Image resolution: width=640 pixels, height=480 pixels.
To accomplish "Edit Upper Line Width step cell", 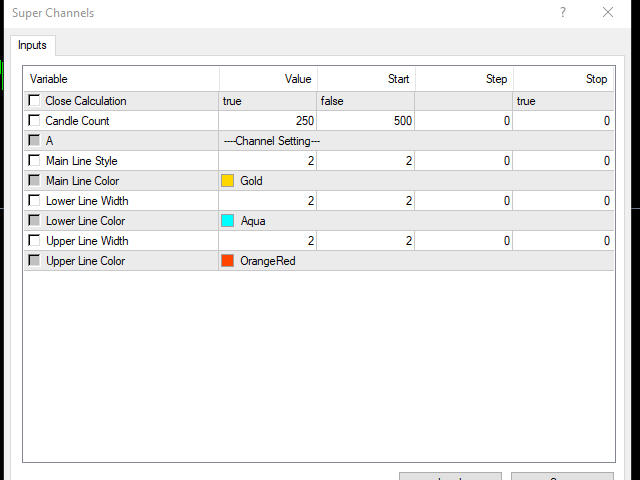I will (464, 241).
